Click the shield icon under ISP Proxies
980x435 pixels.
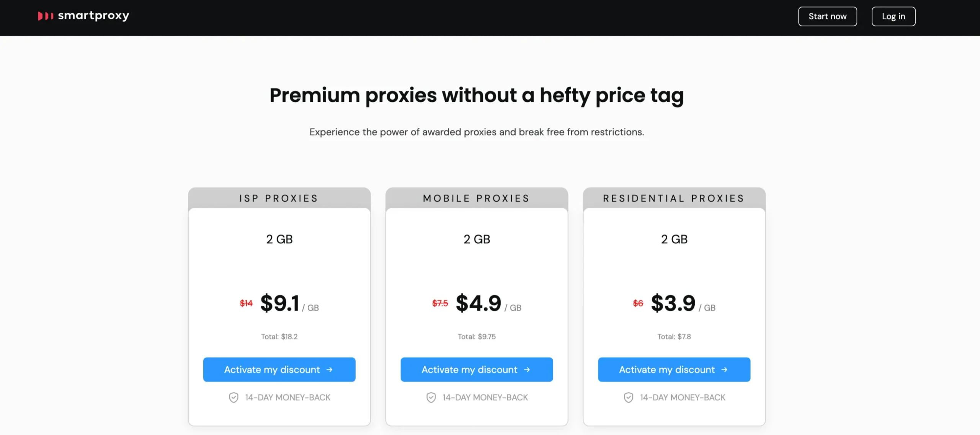pos(234,398)
